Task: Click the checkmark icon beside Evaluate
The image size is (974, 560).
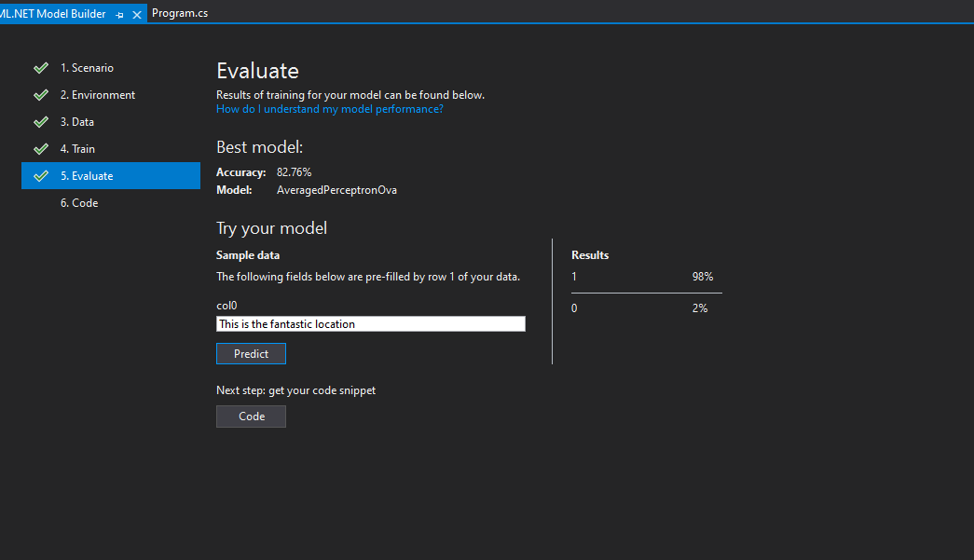Action: (40, 176)
